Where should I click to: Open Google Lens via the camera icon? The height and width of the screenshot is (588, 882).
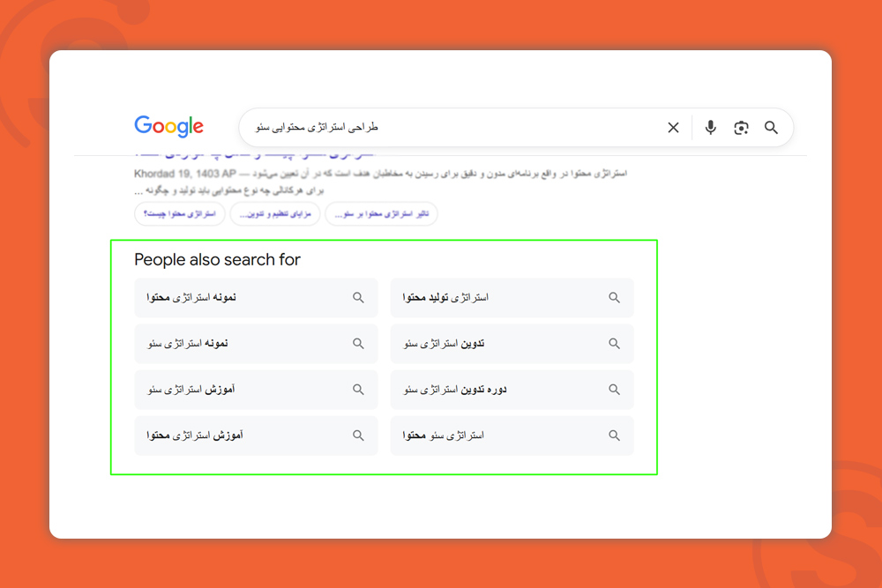tap(741, 127)
